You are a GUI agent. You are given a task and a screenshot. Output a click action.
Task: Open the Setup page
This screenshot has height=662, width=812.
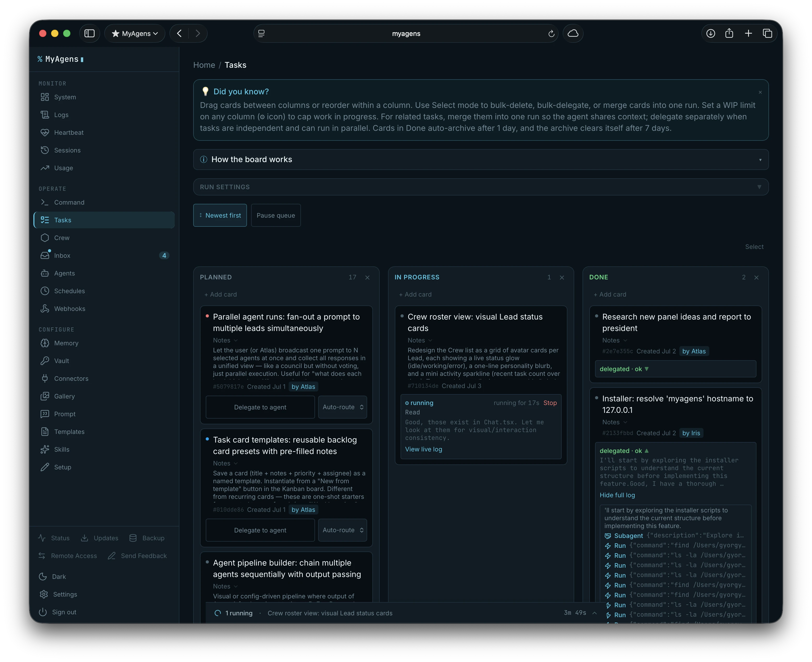pyautogui.click(x=104, y=467)
